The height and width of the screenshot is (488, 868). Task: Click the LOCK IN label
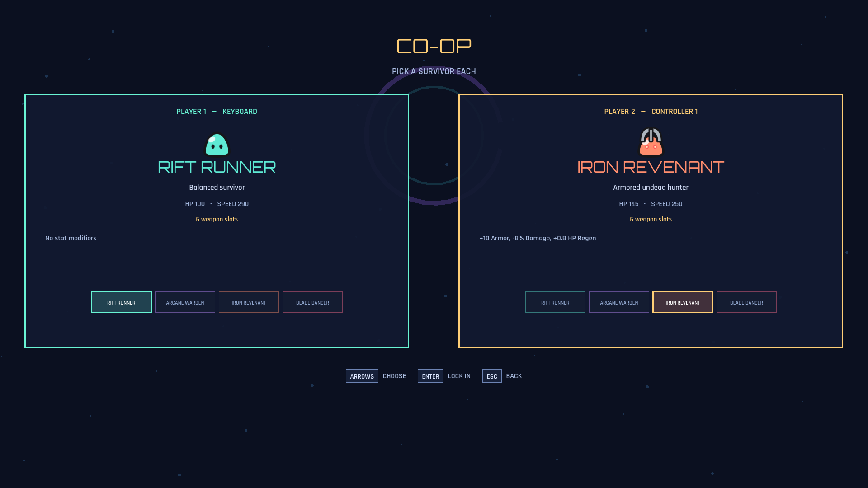459,376
